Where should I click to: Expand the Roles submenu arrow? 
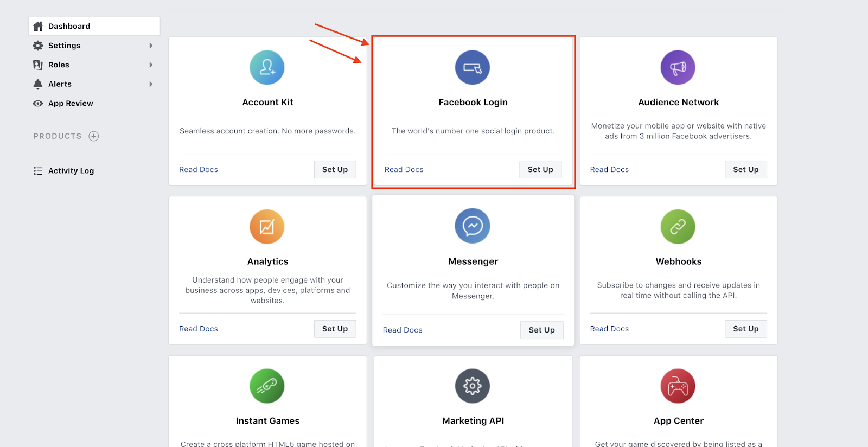point(151,65)
